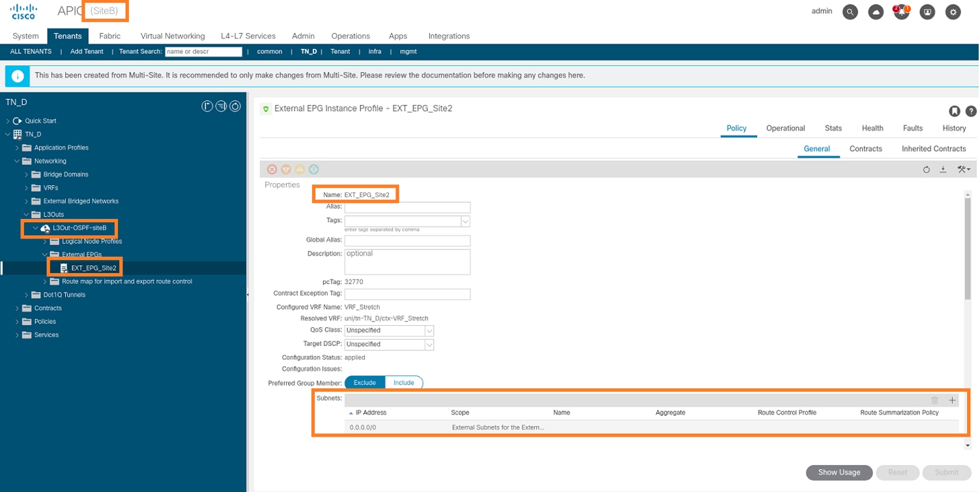Refresh the navigation tree using TN_D header icon
The height and width of the screenshot is (492, 980).
click(x=236, y=106)
